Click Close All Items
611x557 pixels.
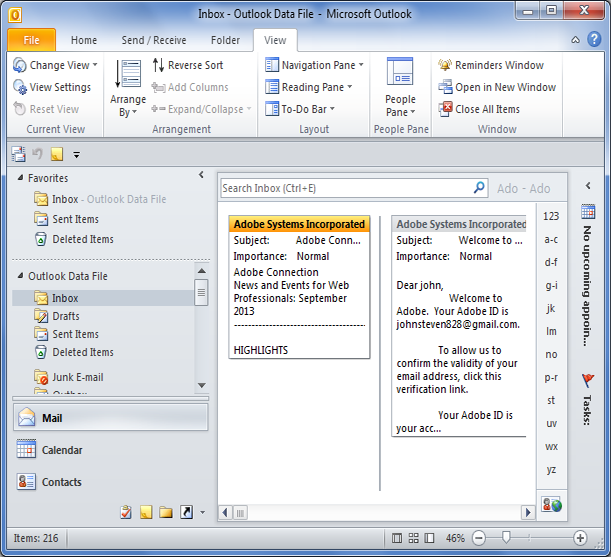tap(479, 109)
